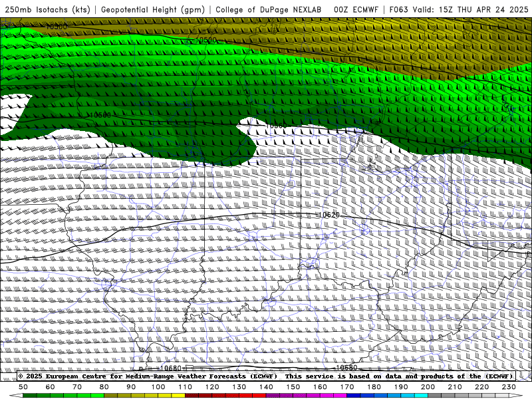
Task: Click the 220 value on the color scale
Action: tap(481, 387)
